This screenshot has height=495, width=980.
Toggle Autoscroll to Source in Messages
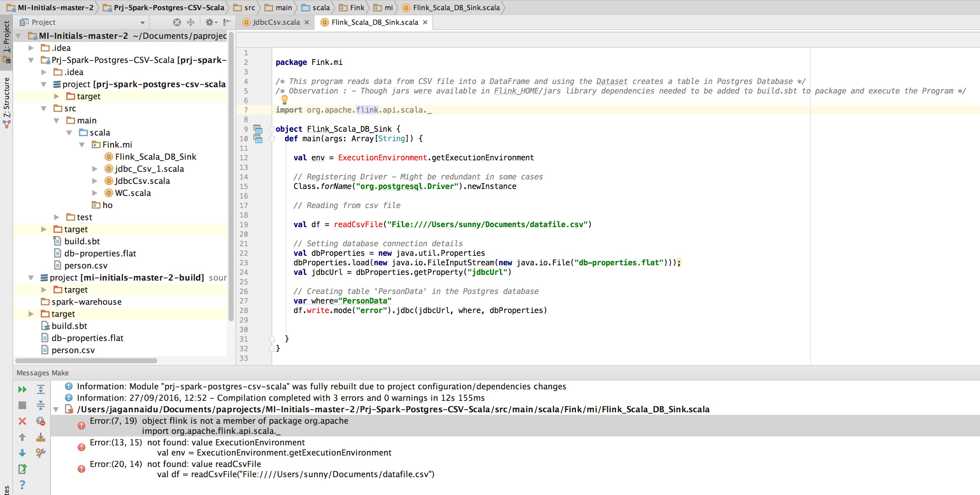click(41, 437)
